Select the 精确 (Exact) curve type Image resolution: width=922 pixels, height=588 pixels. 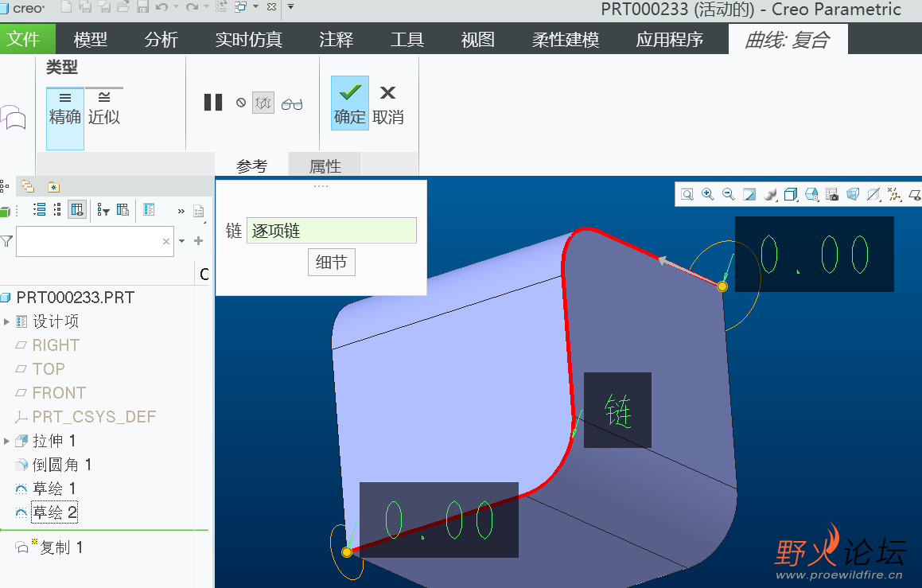(65, 118)
